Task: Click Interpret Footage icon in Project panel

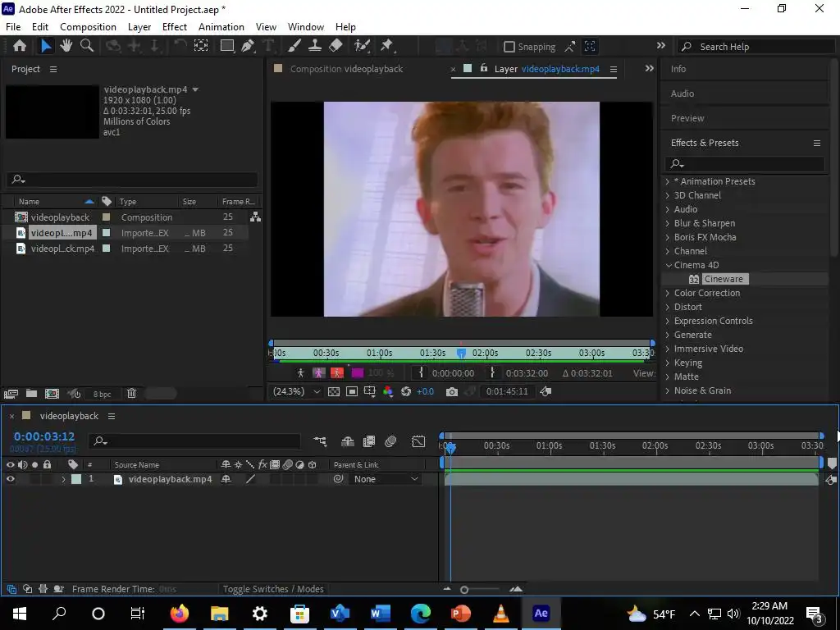Action: [x=11, y=394]
